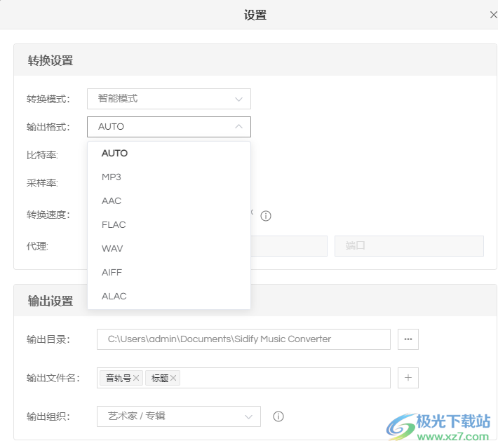
Task: Click the info icon beside 输出组织
Action: (x=278, y=416)
